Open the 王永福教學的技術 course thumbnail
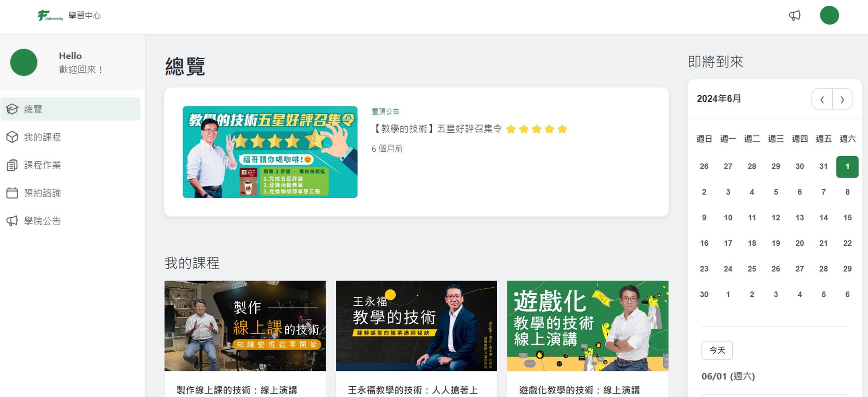 click(416, 326)
